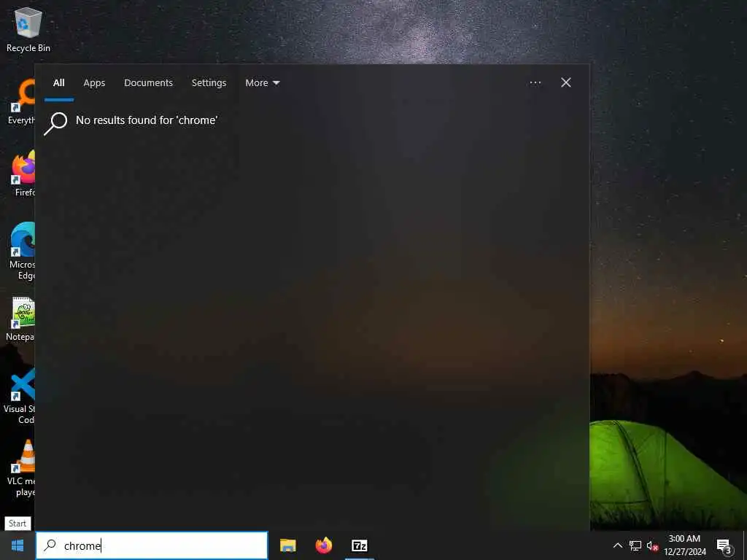Open the Action Center notifications icon
Image resolution: width=747 pixels, height=560 pixels.
(x=724, y=546)
